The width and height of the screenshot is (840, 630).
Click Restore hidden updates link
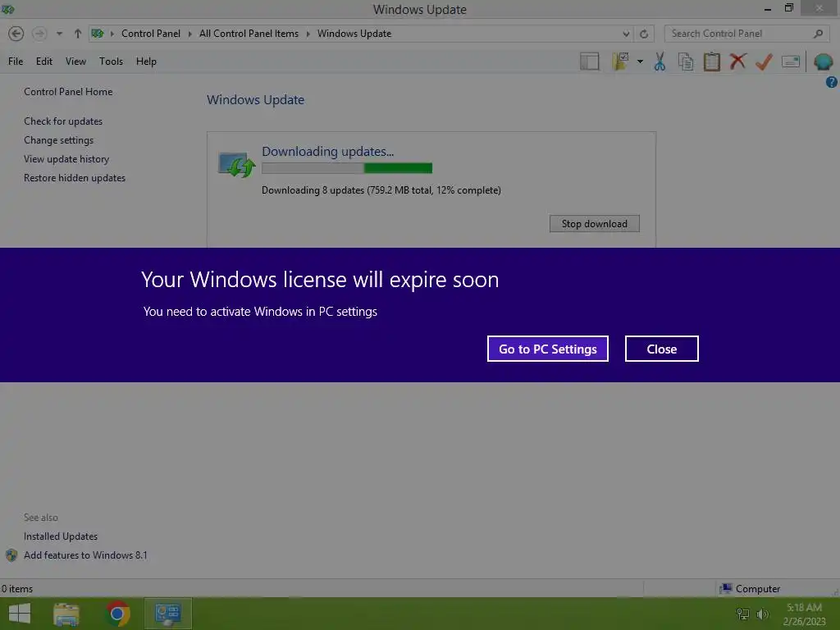point(75,178)
